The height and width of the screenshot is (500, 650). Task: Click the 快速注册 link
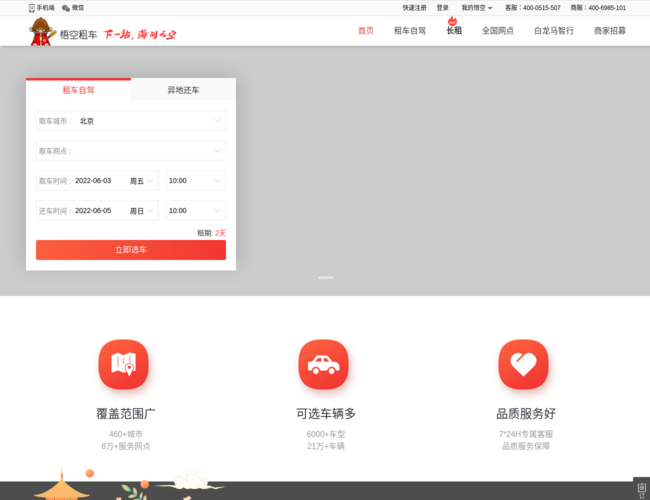414,7
